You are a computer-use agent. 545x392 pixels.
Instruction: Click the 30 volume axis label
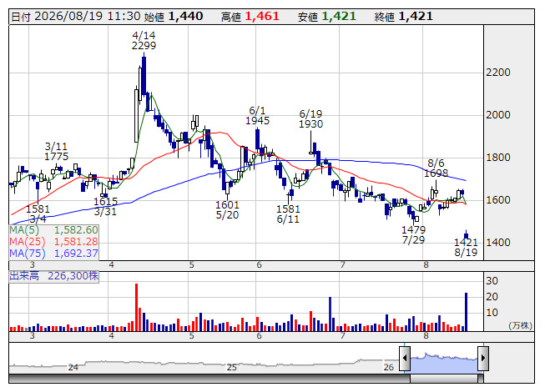point(492,280)
